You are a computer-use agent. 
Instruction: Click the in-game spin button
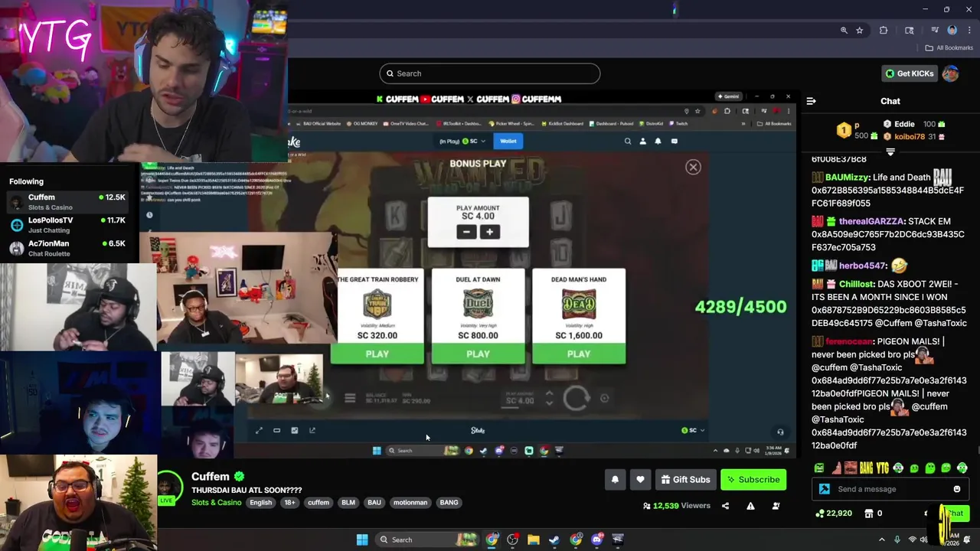(x=577, y=398)
